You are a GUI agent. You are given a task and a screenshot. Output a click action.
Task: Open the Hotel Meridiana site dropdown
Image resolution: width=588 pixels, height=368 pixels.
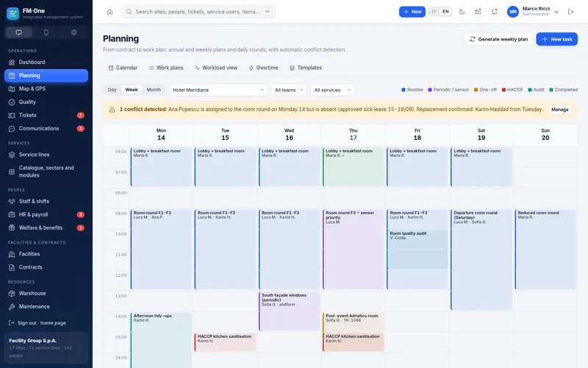218,90
